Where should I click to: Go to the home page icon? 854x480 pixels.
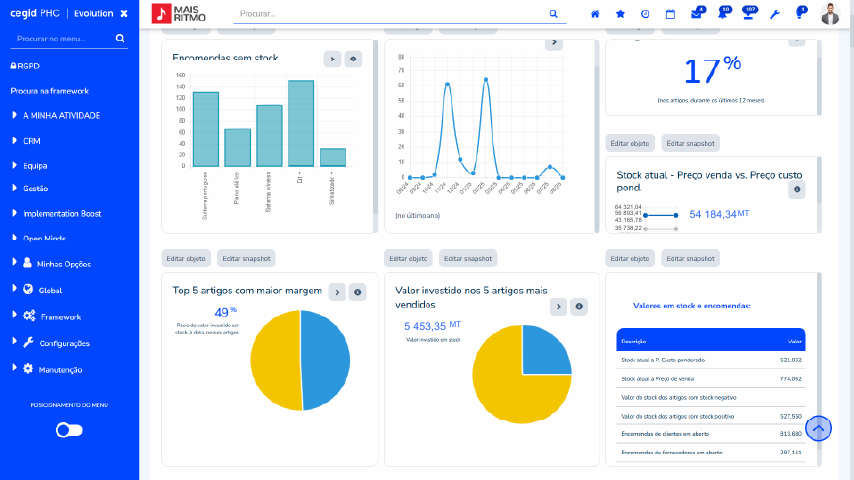pyautogui.click(x=595, y=14)
